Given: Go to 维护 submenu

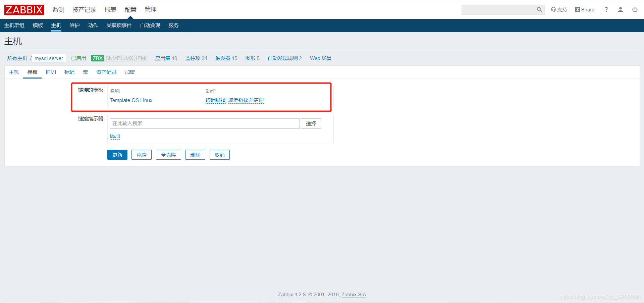Looking at the screenshot, I should 75,26.
